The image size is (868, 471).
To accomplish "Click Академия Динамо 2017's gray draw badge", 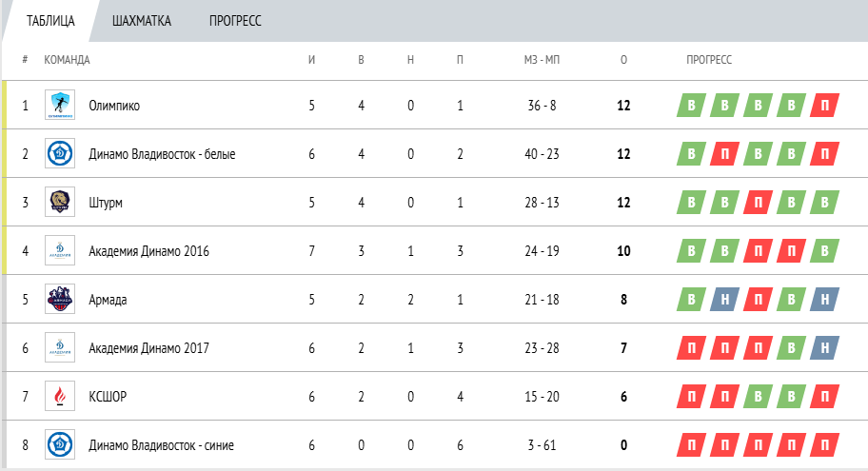I will (824, 348).
